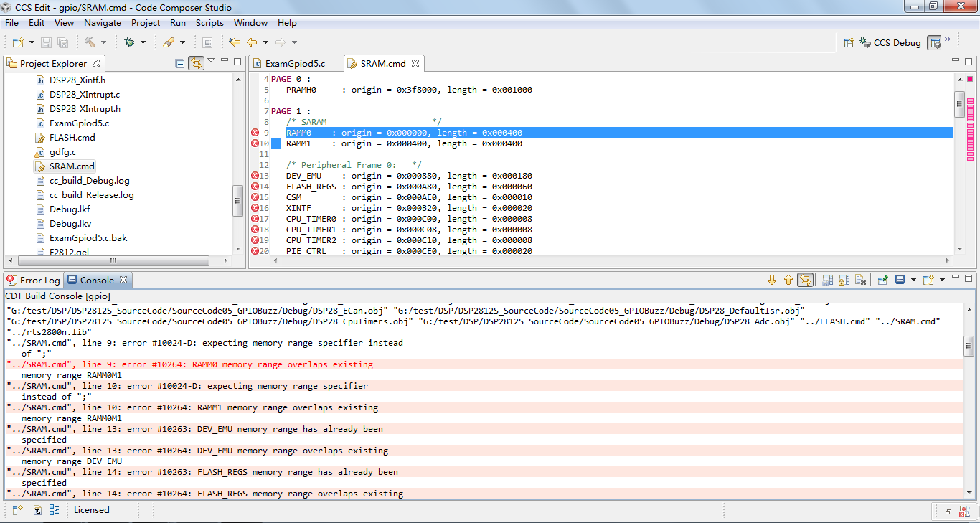Go to last edit location icon

click(235, 42)
